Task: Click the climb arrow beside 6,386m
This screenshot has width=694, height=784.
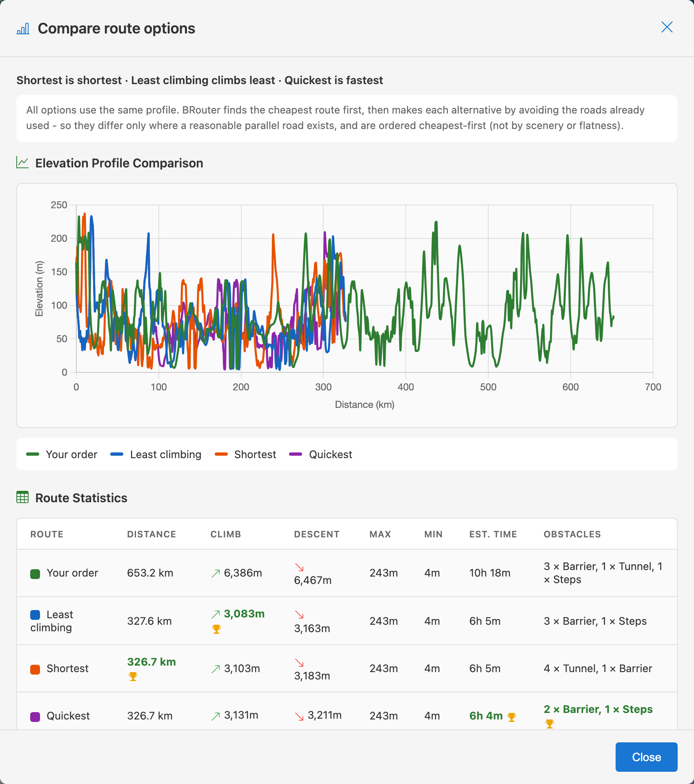Action: [x=216, y=573]
